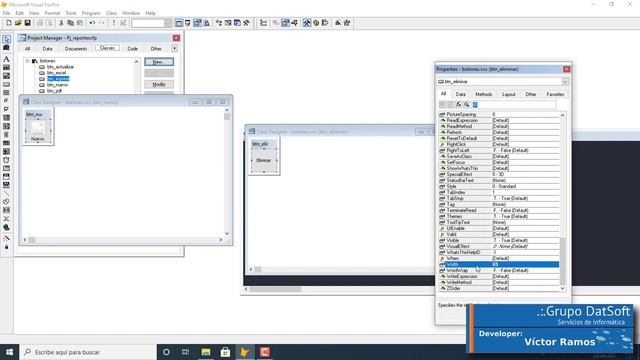Toggle the Button Lock padlock tool
Viewport: 640px width, 360px height.
click(7, 247)
